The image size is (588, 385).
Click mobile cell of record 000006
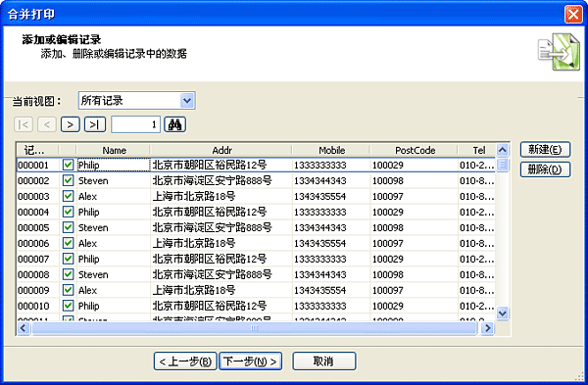coord(331,243)
